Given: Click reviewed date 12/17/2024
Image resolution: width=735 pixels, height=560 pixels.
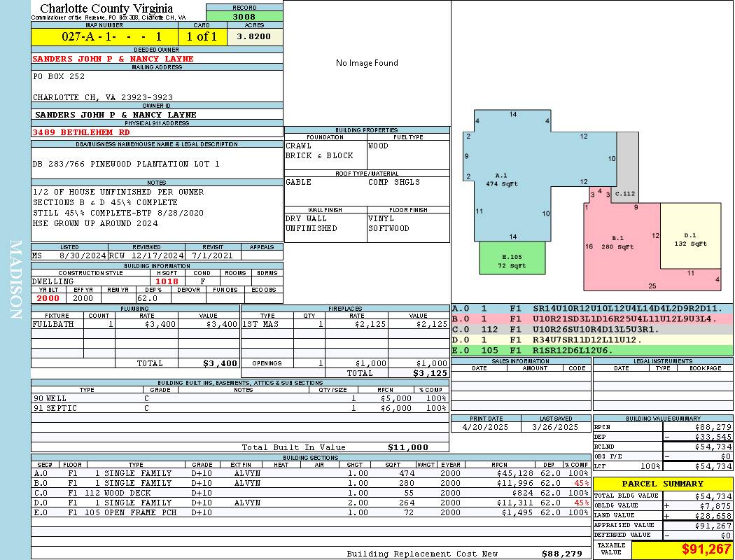Looking at the screenshot, I should pyautogui.click(x=157, y=256).
